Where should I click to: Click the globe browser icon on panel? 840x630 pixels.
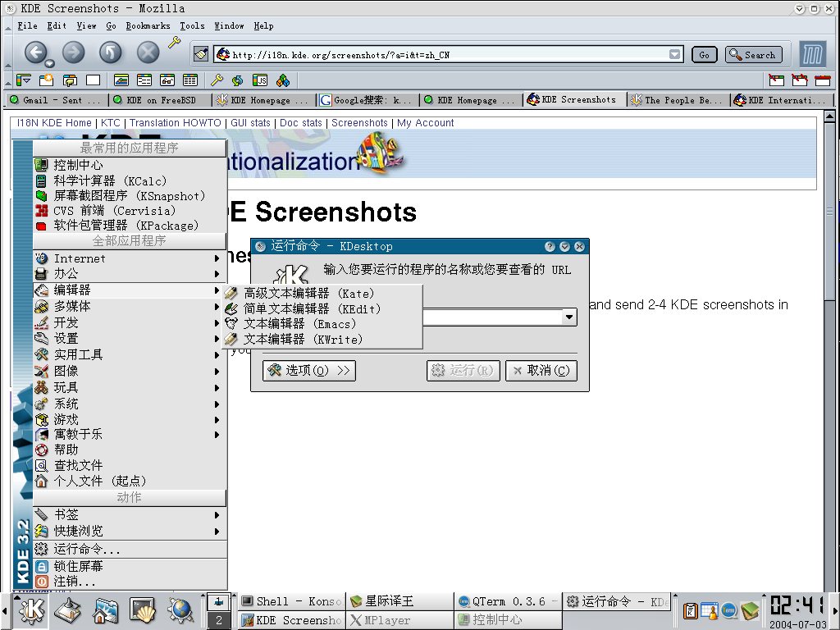(x=180, y=610)
